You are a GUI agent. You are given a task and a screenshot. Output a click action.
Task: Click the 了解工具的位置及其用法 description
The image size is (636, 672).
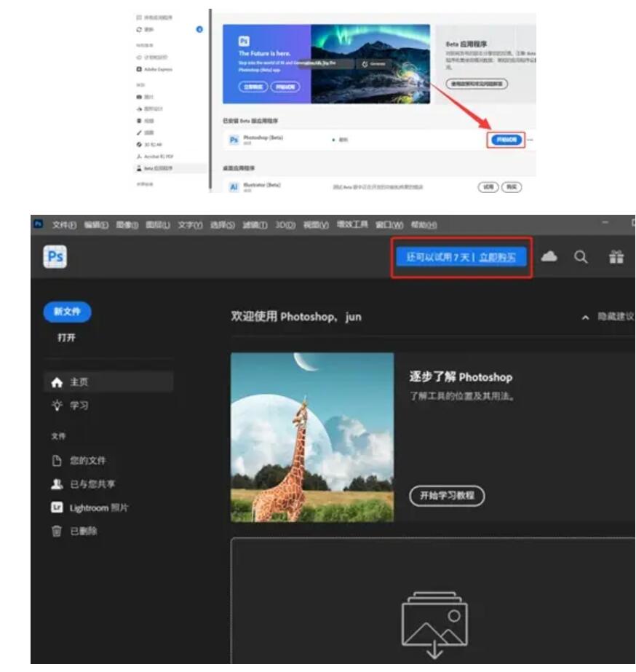click(x=461, y=396)
